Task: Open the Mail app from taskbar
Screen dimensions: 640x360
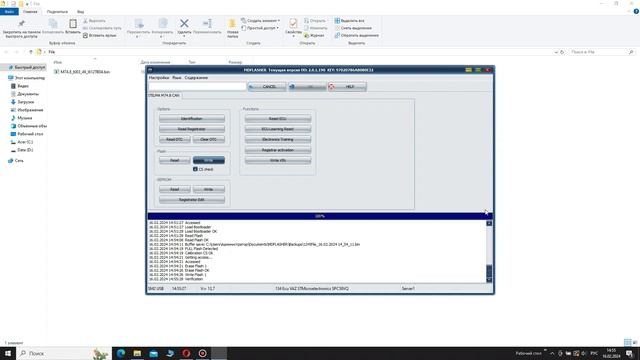Action: (153, 353)
